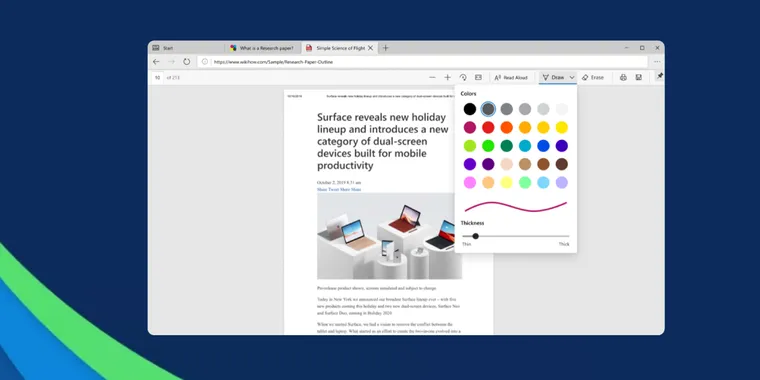Reload the page with the refresh icon
This screenshot has height=380, width=760.
[187, 62]
